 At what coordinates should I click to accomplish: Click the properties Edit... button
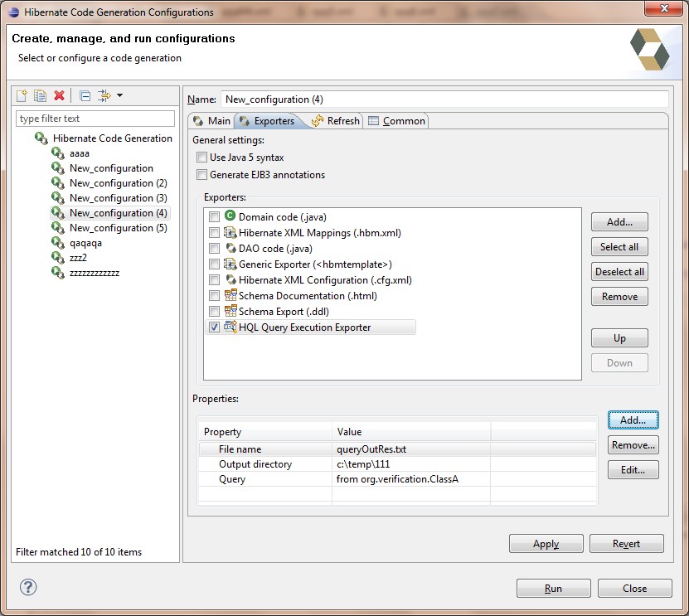click(633, 470)
